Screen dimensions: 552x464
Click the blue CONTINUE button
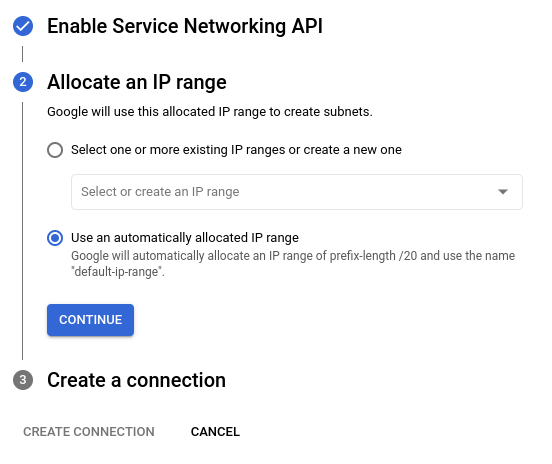pos(90,320)
